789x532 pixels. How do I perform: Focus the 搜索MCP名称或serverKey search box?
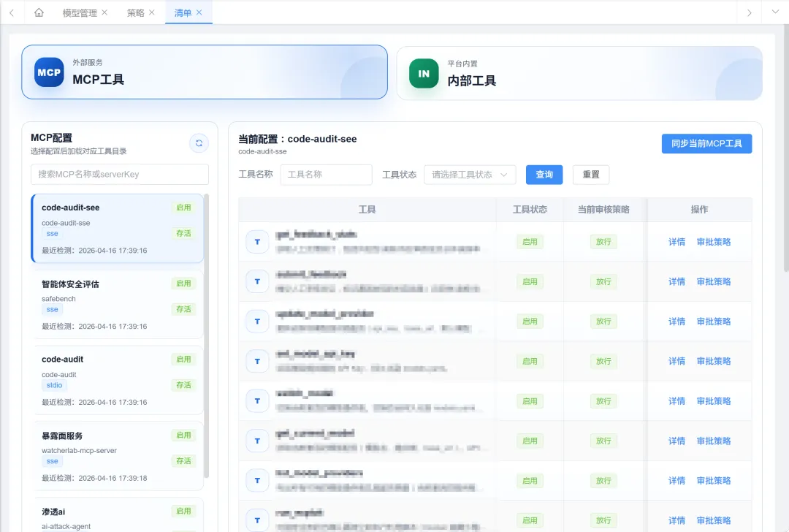click(120, 174)
